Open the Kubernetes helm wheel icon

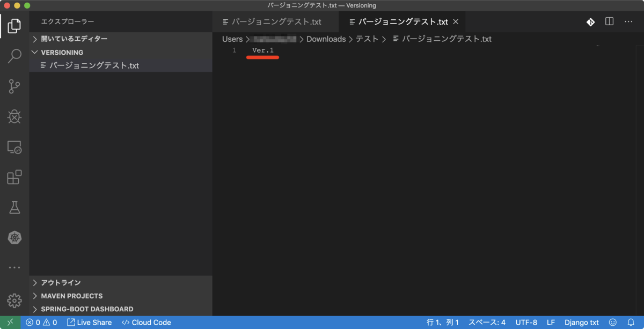pyautogui.click(x=14, y=238)
